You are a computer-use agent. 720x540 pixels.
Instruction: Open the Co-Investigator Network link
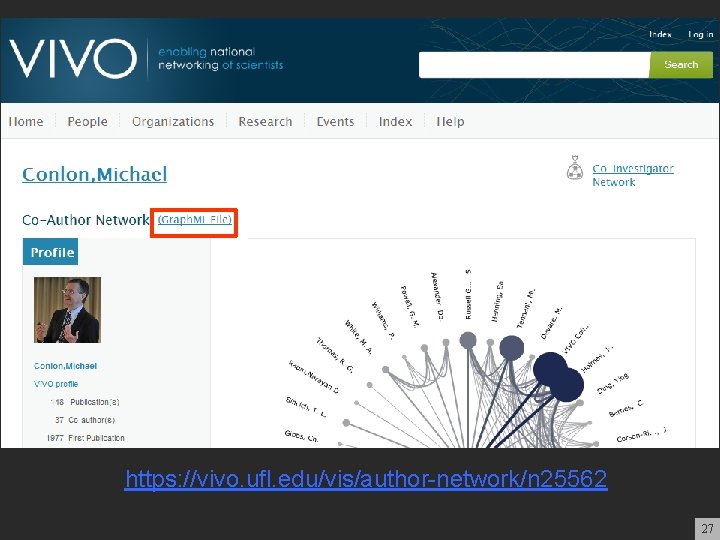click(x=633, y=175)
